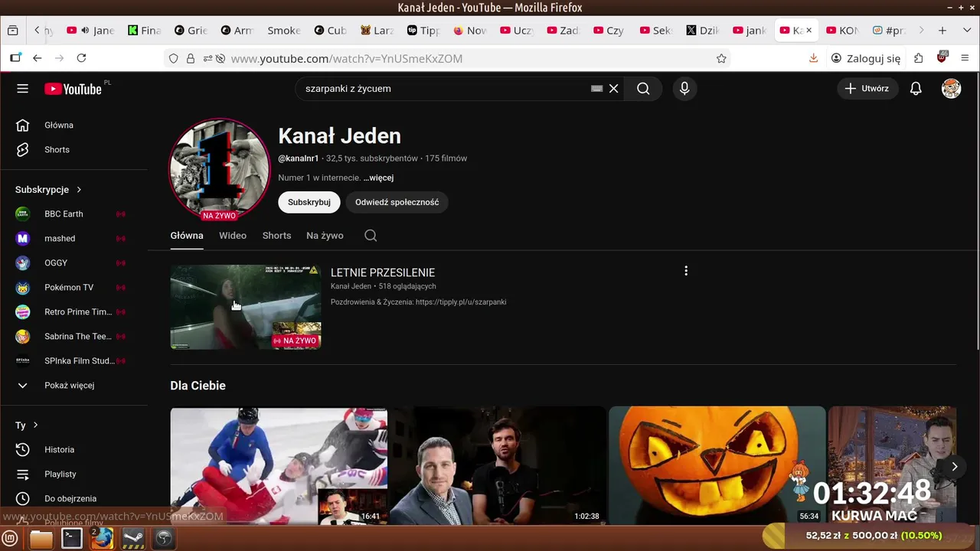Screen dimensions: 980x551
Task: Open Główna in the sidebar
Action: (59, 126)
